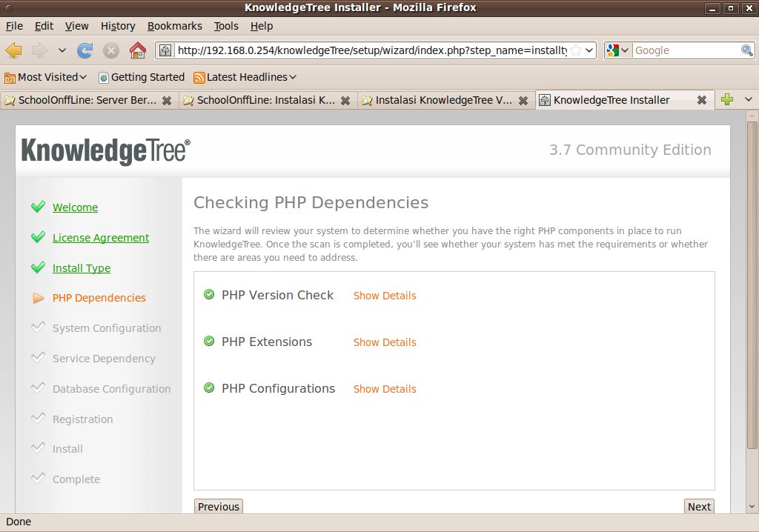Open the Most Visited bookmarks dropdown

[x=46, y=77]
